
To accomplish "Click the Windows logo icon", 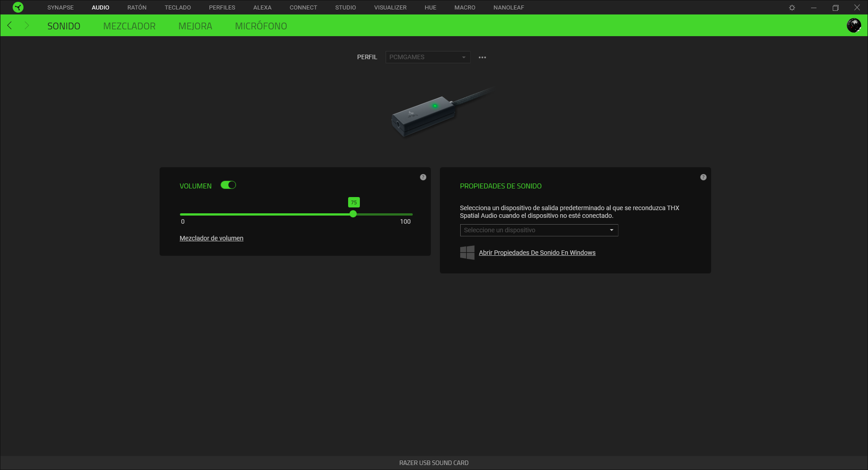I will click(x=467, y=253).
